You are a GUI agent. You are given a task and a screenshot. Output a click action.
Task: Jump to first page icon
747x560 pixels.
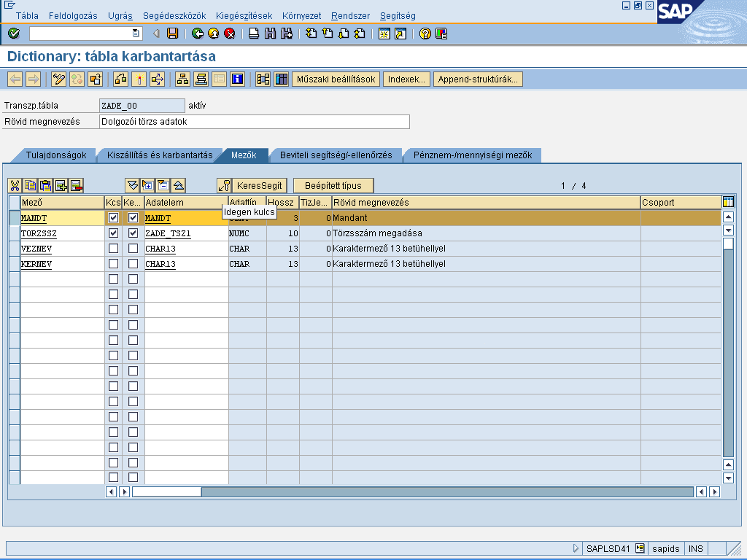click(311, 34)
